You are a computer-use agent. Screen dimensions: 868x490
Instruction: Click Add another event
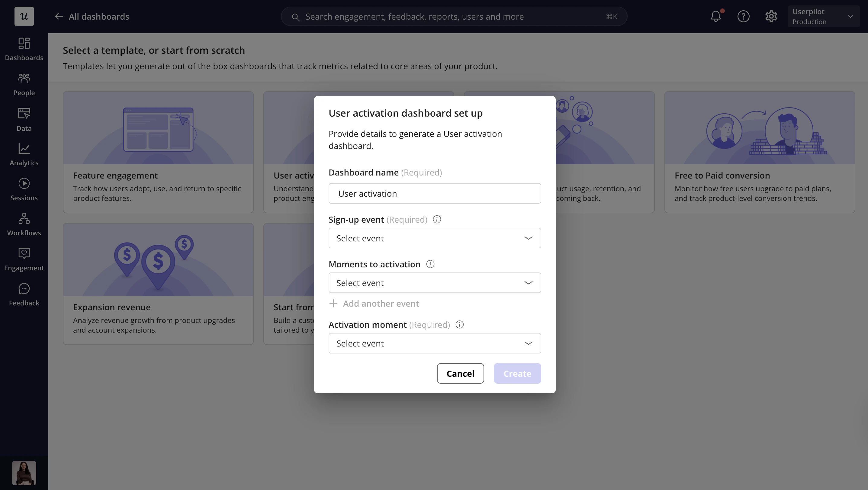374,303
